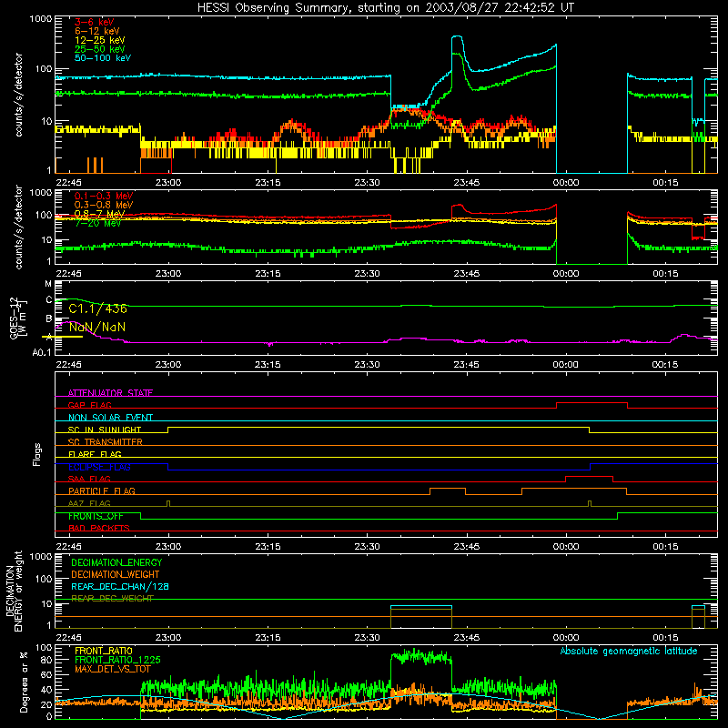Select the 6-12 keV legend label
728x728 pixels.
pos(97,31)
